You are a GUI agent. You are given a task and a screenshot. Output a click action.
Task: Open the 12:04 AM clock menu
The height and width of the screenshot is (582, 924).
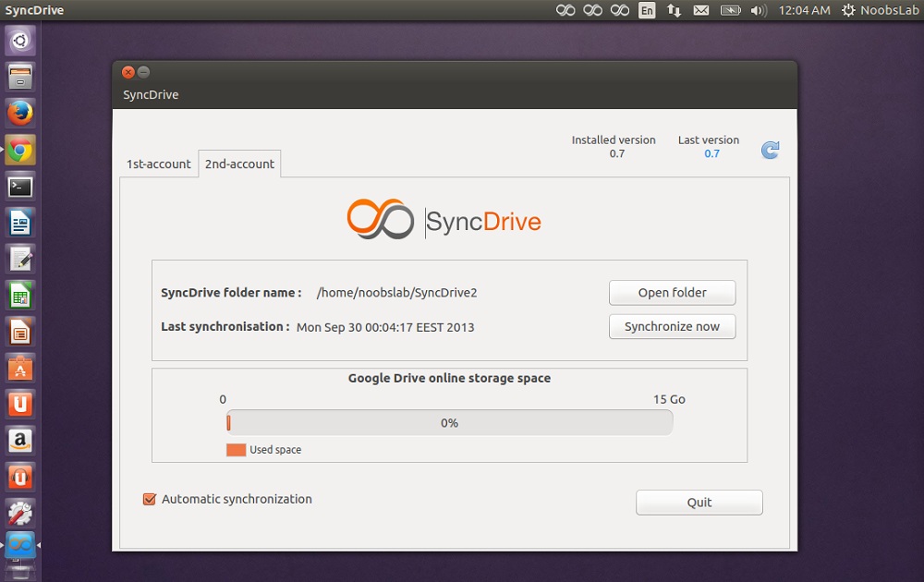pyautogui.click(x=805, y=10)
